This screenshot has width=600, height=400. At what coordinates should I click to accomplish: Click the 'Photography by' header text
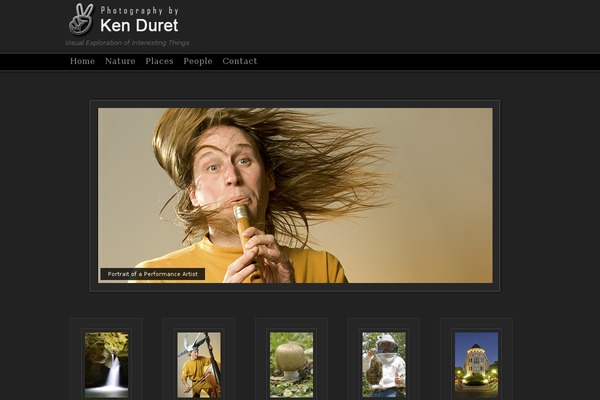(139, 10)
